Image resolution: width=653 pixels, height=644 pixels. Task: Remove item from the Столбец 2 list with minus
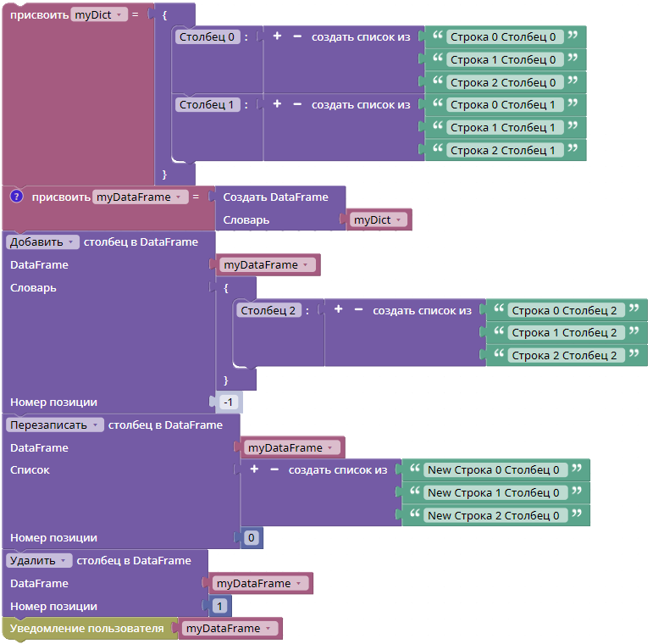coord(358,309)
